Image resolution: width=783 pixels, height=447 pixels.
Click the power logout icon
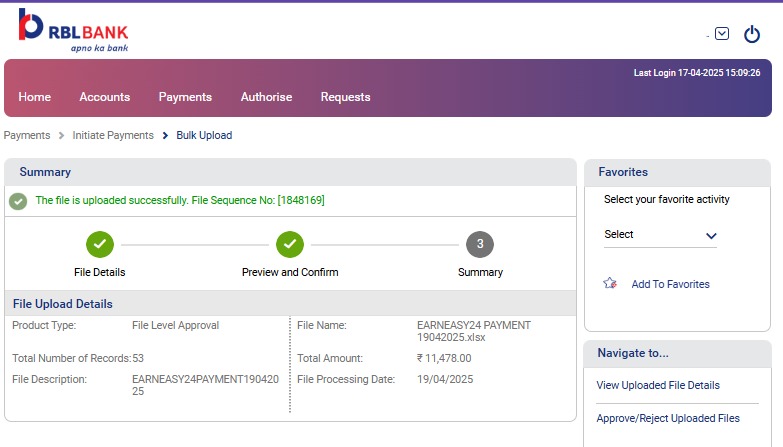click(752, 34)
